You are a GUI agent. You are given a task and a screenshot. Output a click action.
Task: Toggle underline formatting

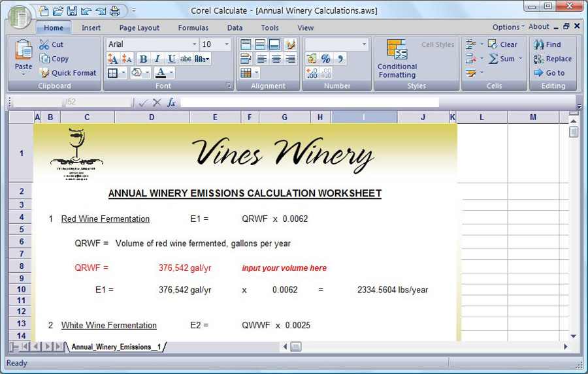point(171,59)
